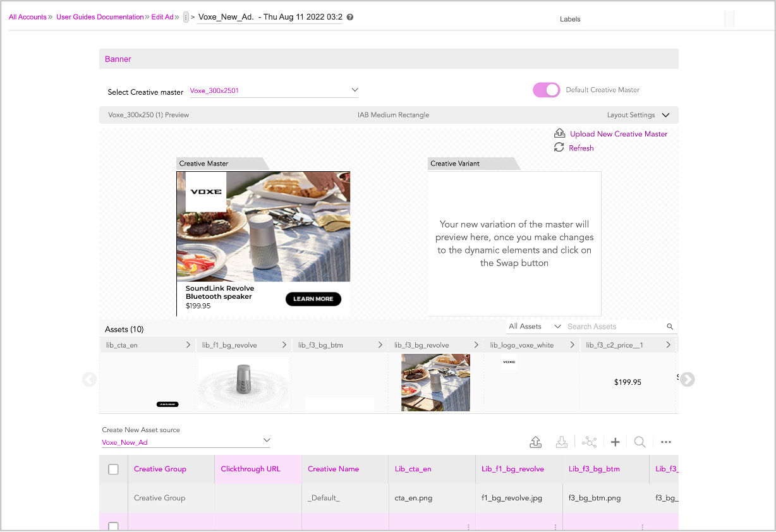Expand the lib_f1_bg_revolve asset
This screenshot has height=532, width=776.
point(284,345)
